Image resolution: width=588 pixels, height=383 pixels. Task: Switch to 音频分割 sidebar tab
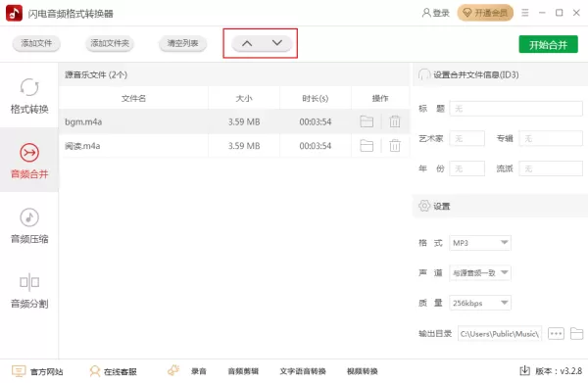click(29, 291)
